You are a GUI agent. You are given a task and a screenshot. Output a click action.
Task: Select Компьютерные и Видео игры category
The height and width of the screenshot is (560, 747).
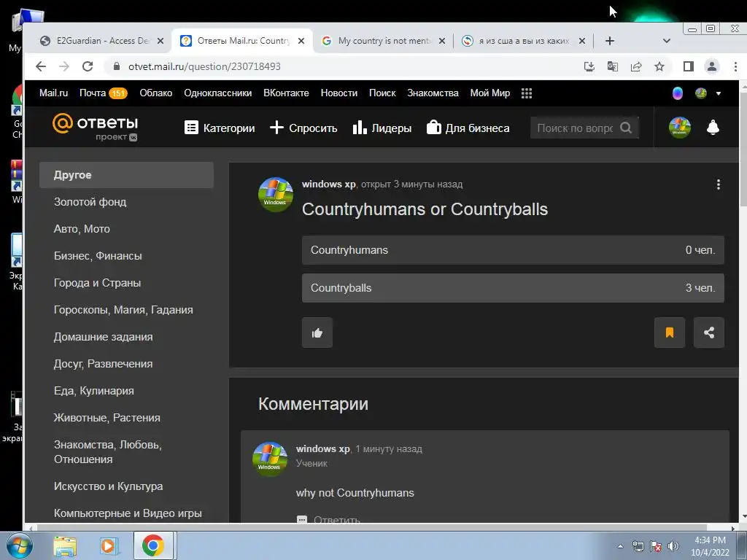(x=128, y=513)
